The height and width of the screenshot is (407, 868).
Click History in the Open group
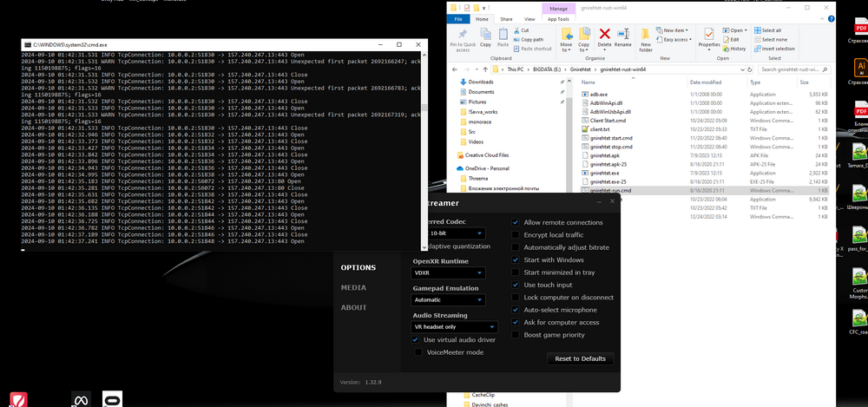click(x=734, y=49)
